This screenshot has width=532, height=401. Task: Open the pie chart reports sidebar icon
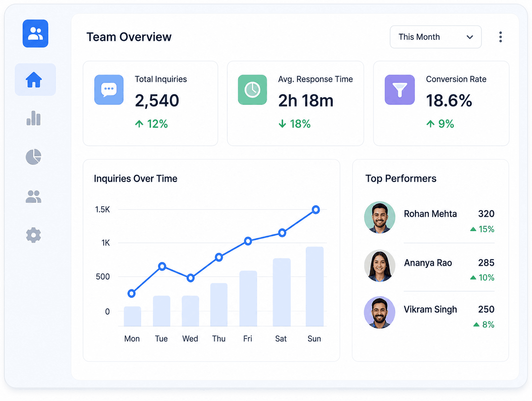pyautogui.click(x=34, y=157)
